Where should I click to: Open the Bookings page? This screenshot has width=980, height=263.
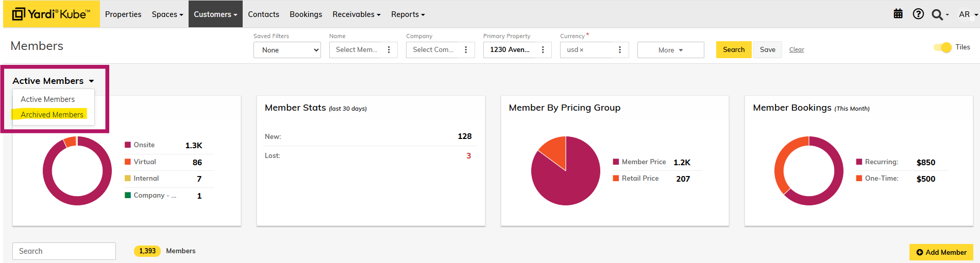point(306,14)
